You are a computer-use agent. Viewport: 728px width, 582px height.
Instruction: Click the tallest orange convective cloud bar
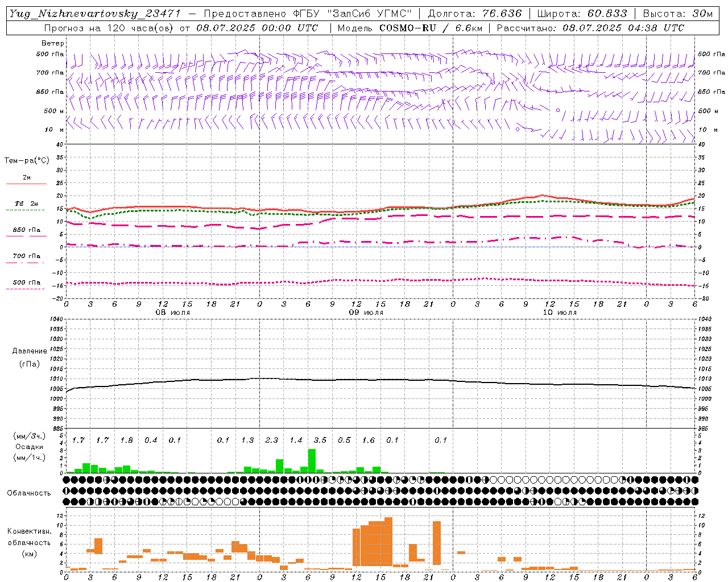pyautogui.click(x=388, y=542)
